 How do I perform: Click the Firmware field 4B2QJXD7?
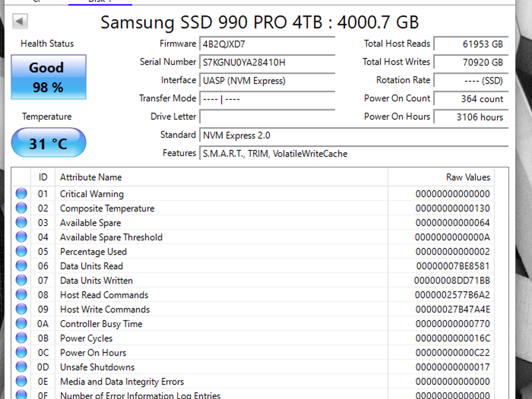267,44
